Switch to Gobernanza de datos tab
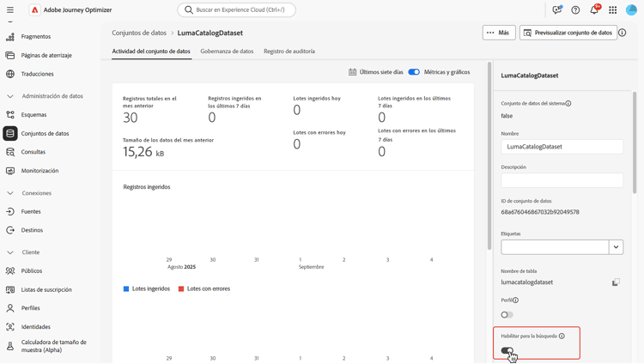The image size is (644, 364). point(227,52)
